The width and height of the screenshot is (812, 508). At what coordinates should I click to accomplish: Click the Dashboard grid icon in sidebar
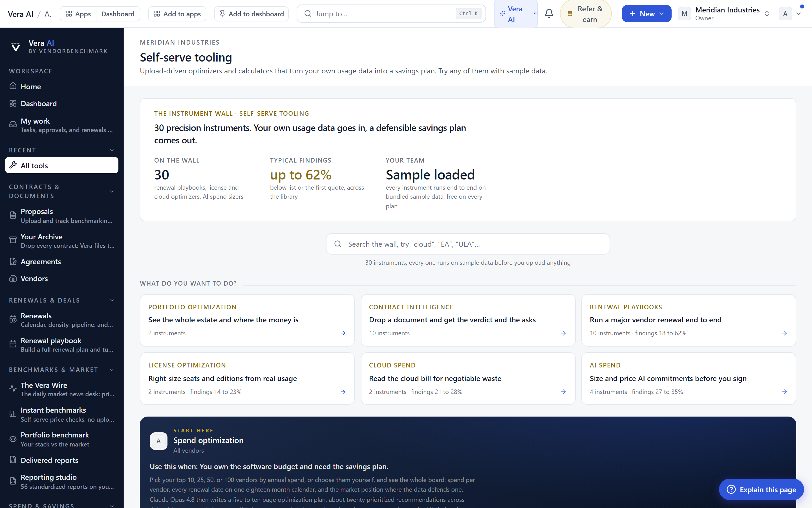pos(13,104)
